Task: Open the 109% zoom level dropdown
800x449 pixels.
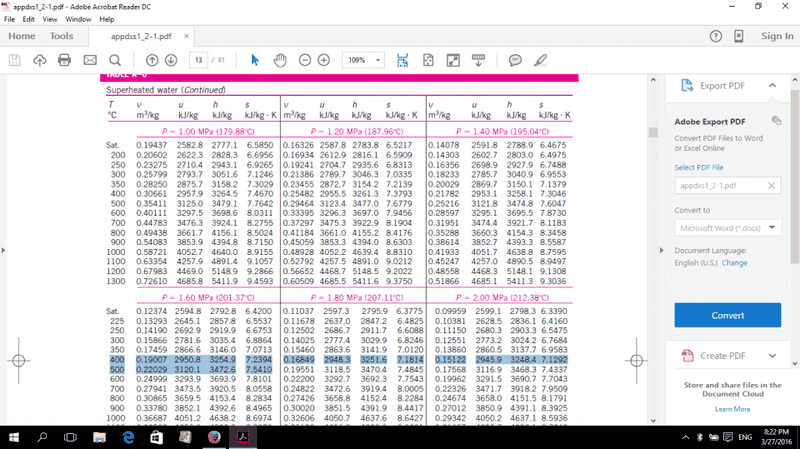Action: [366, 60]
